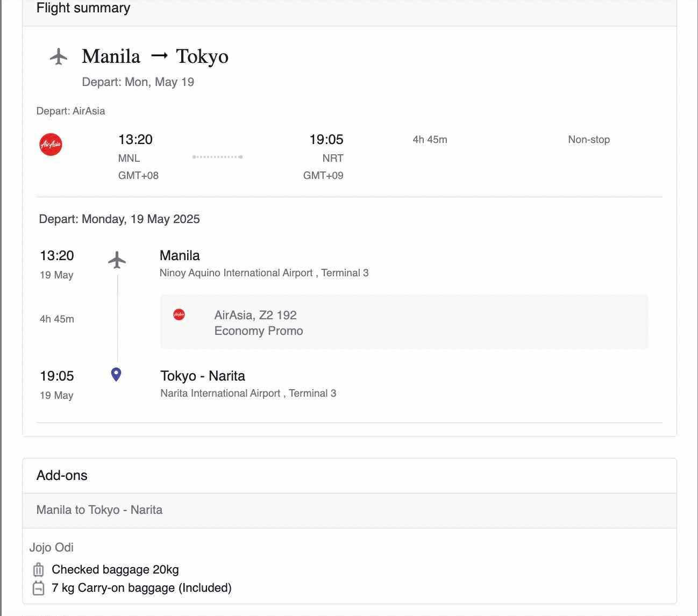The image size is (698, 616).
Task: Click the airplane icon beside Manila → Tokyo
Action: point(59,56)
